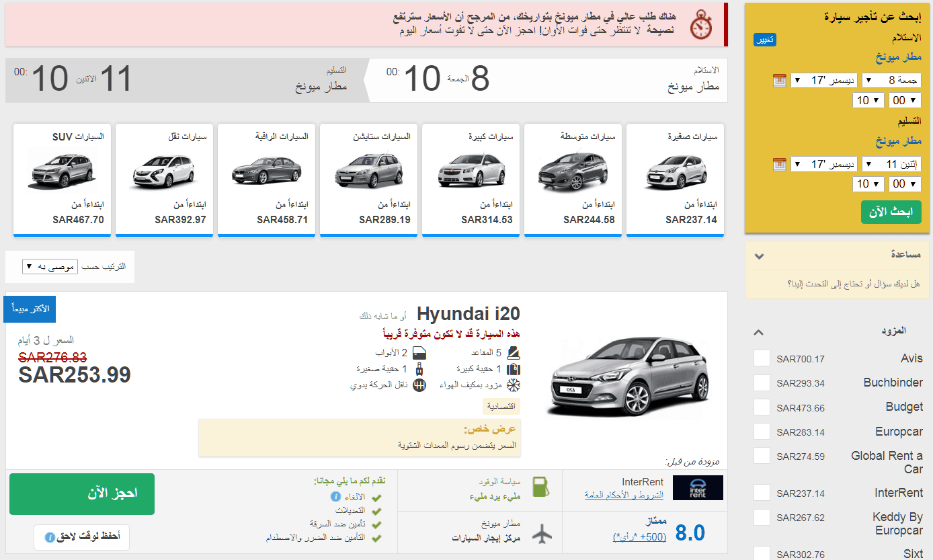The width and height of the screenshot is (933, 560).
Task: Click the checkmark beside تأمين ضد السرقة
Action: [x=376, y=524]
